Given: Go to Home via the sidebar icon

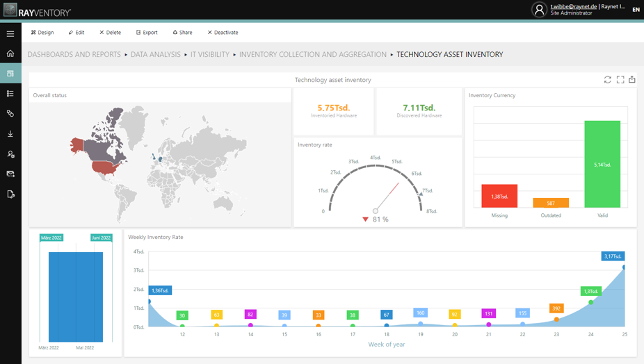Looking at the screenshot, I should tap(10, 53).
